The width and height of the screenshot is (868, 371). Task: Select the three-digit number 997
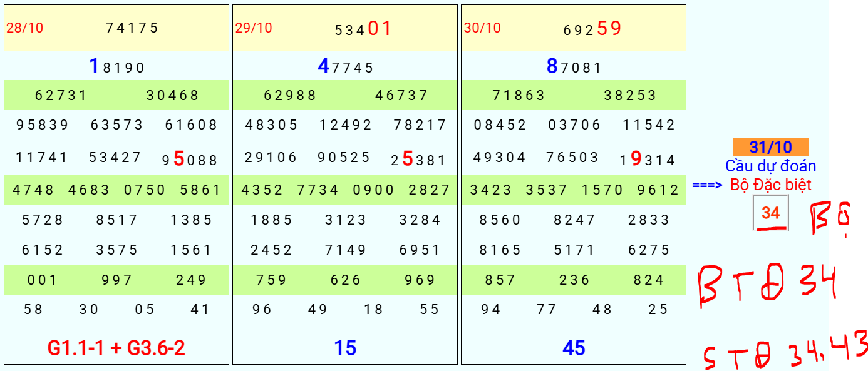tap(117, 280)
